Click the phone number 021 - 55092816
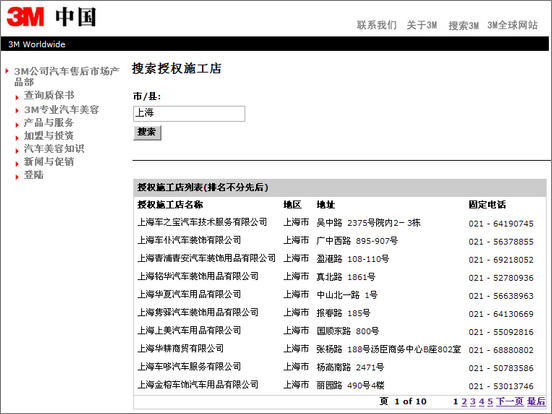552x414 pixels. tap(501, 332)
